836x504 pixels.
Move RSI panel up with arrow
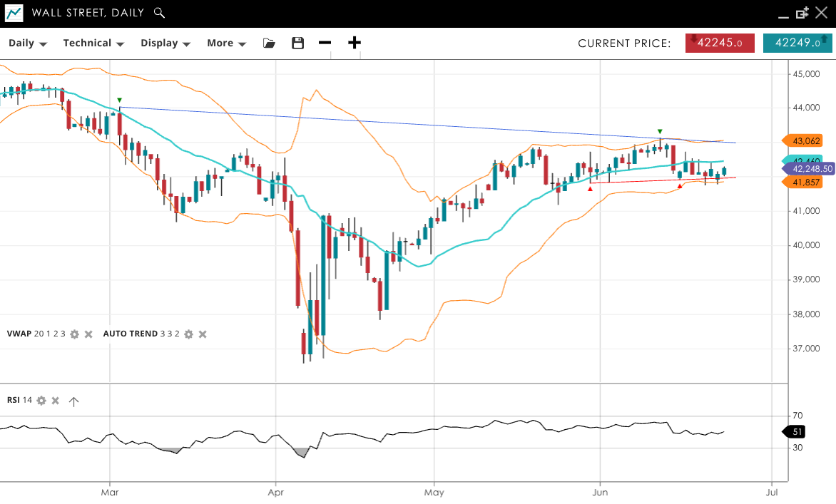[x=73, y=401]
